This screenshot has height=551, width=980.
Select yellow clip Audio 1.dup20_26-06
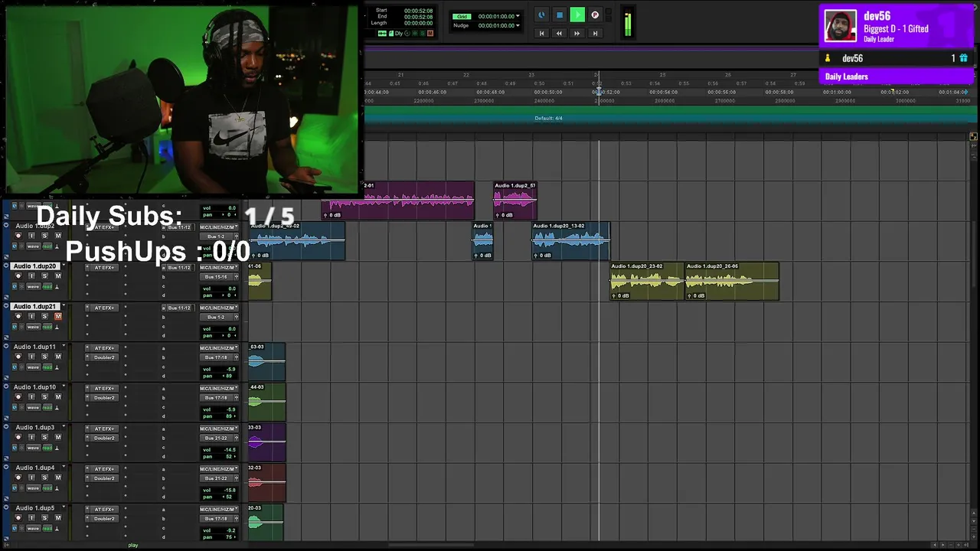pos(732,281)
